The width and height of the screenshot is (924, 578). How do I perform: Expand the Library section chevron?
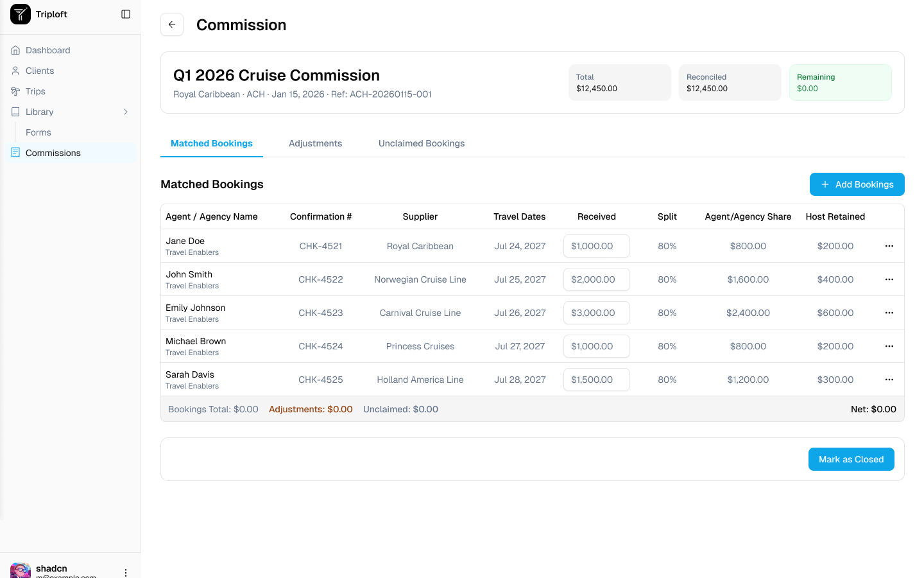(x=126, y=112)
